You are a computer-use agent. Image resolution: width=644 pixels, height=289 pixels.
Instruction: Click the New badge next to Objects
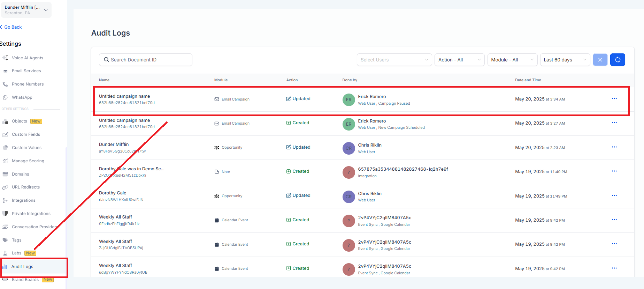[36, 121]
